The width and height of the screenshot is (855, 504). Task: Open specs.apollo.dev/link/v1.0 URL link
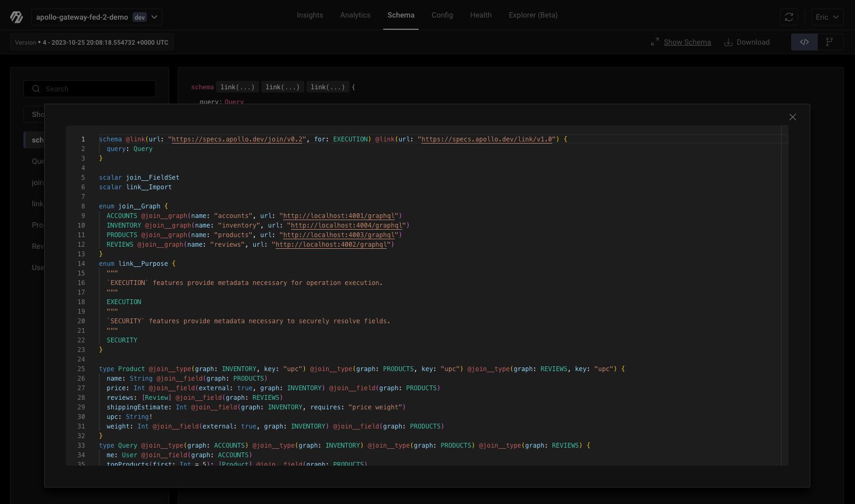487,139
